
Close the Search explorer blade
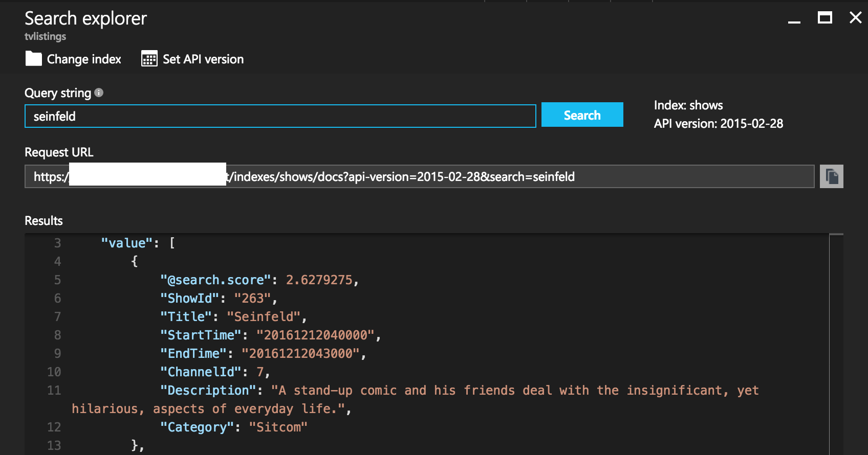[x=856, y=18]
